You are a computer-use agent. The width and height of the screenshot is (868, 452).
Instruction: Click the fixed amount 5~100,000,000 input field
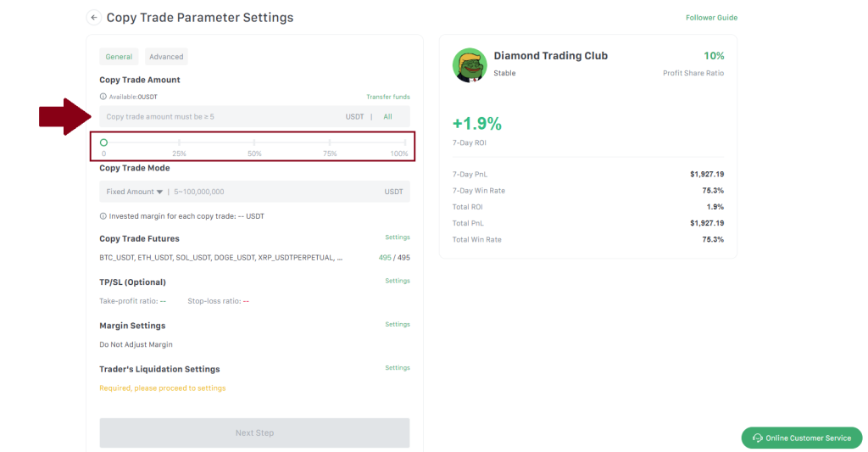click(271, 192)
